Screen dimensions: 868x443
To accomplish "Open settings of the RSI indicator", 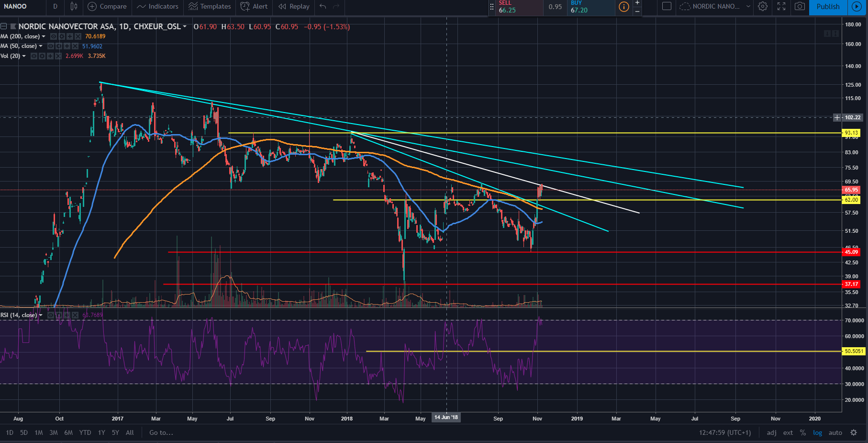I will click(59, 315).
